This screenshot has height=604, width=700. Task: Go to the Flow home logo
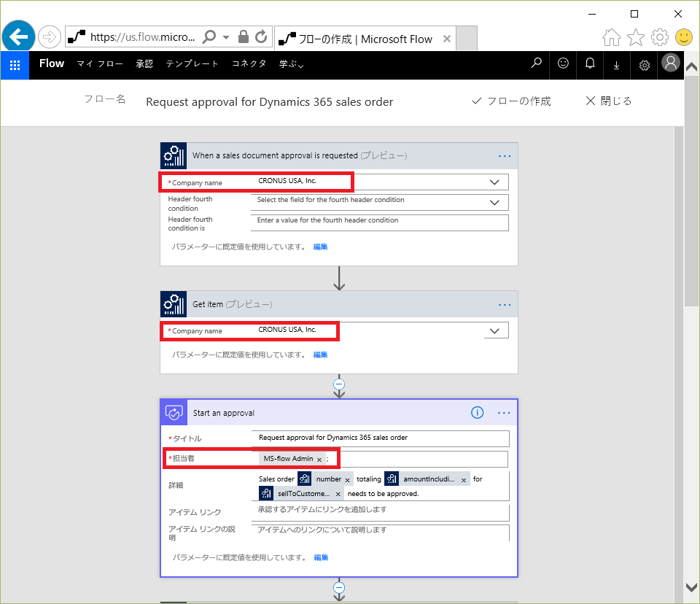point(52,63)
